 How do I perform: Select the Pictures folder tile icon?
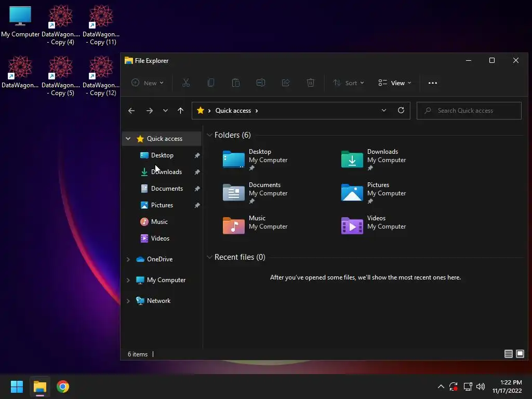point(352,192)
